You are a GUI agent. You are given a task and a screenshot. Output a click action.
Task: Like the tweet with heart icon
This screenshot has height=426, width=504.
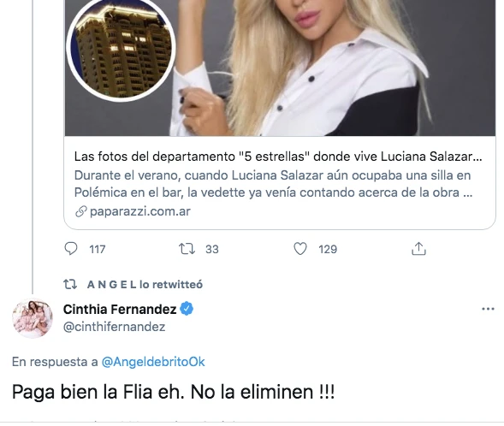coord(300,249)
